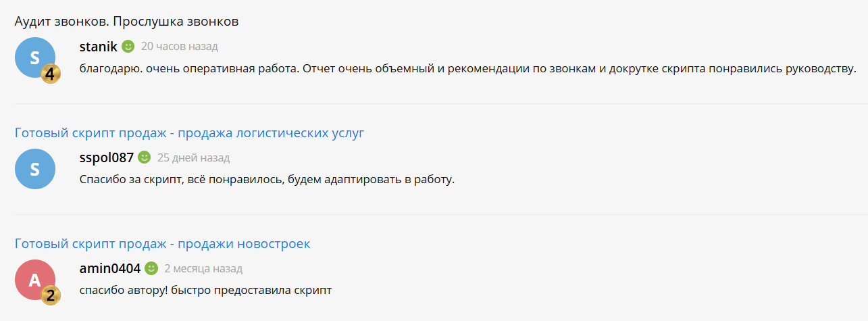This screenshot has height=321, width=868.
Task: Open stanik's blue S avatar
Action: point(35,57)
